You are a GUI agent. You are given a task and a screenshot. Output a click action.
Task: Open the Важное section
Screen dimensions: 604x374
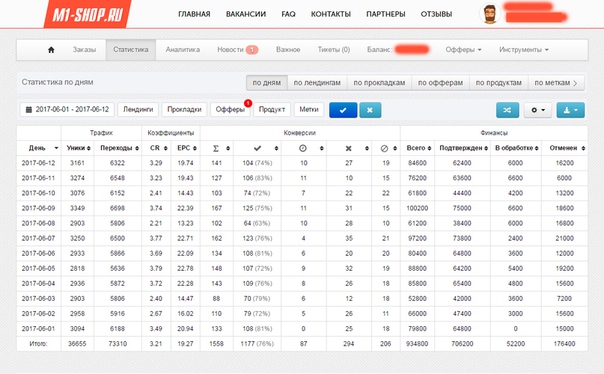pos(288,50)
